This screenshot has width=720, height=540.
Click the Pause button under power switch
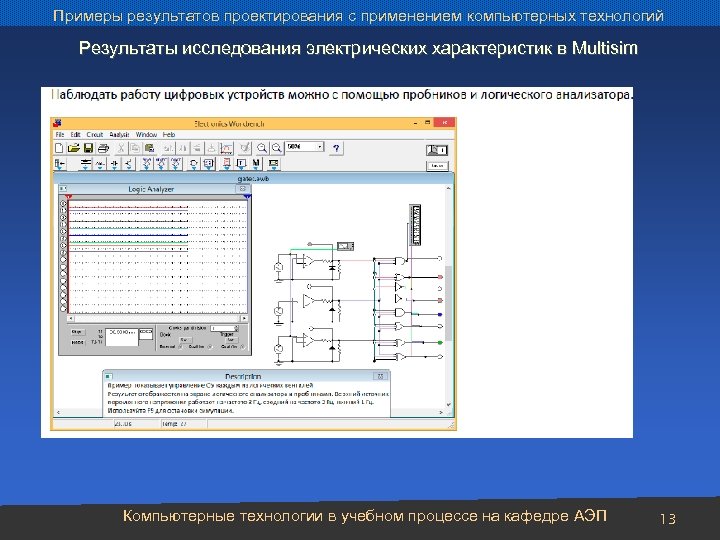pyautogui.click(x=437, y=166)
